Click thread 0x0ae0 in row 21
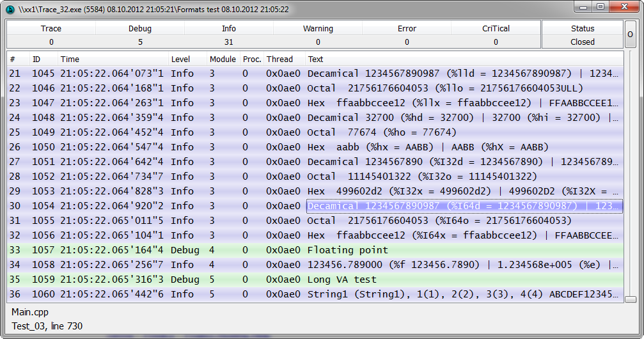644x339 pixels. pyautogui.click(x=283, y=74)
